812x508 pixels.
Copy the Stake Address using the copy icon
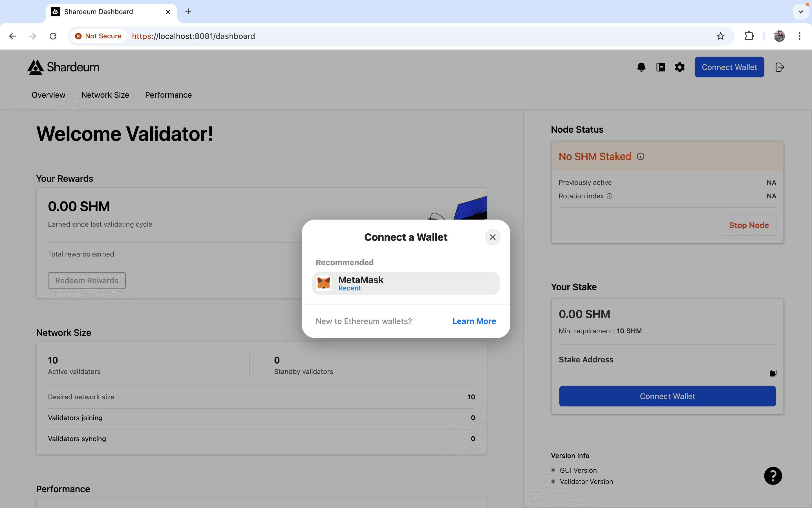coord(773,373)
